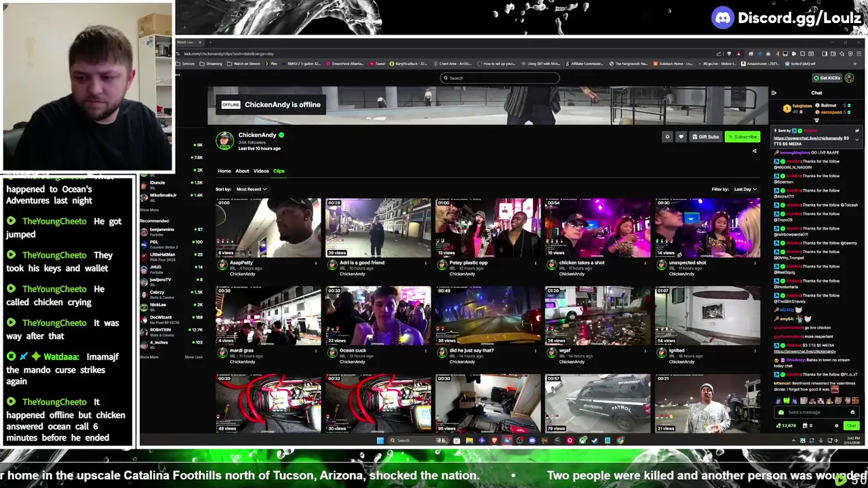Open the 'Petey plastic opp' clip thumbnail
This screenshot has width=868, height=488.
[x=488, y=228]
